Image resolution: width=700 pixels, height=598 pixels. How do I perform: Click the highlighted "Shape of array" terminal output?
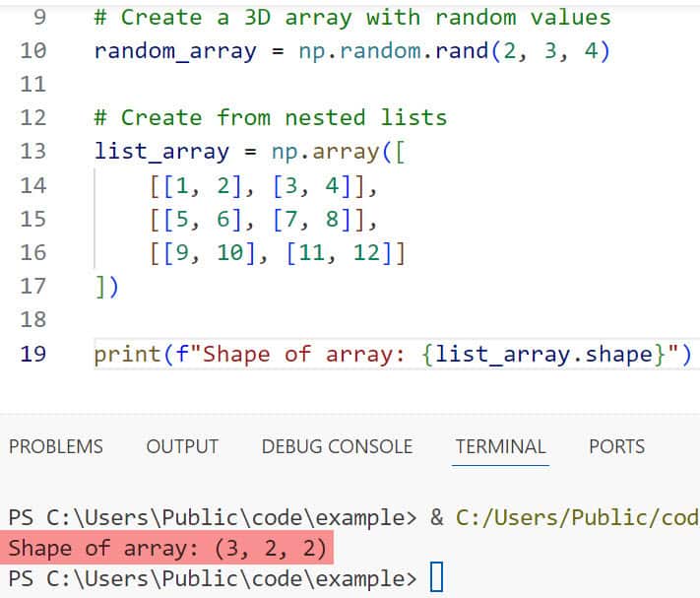click(x=167, y=548)
